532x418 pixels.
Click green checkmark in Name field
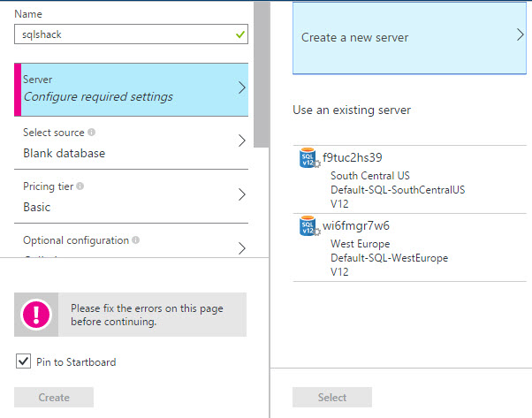[x=240, y=34]
